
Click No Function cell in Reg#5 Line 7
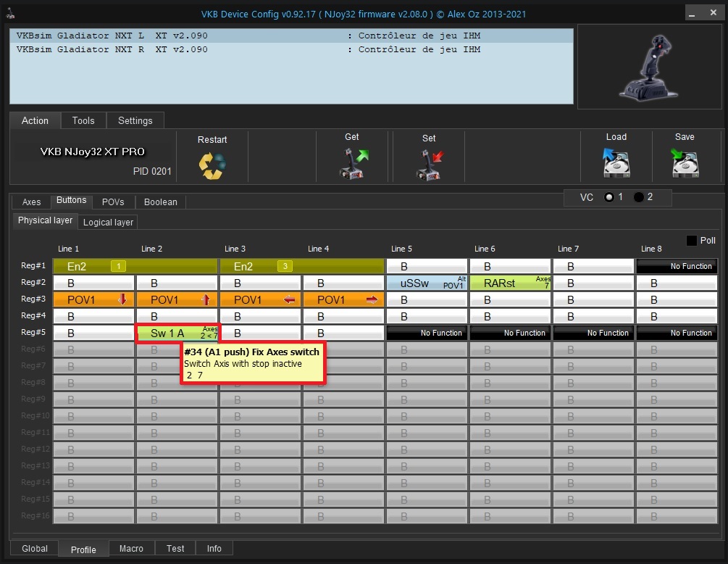(593, 333)
